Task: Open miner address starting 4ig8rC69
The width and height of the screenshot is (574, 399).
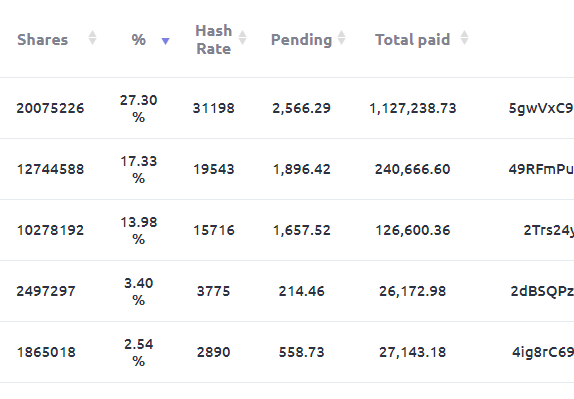Action: point(543,353)
